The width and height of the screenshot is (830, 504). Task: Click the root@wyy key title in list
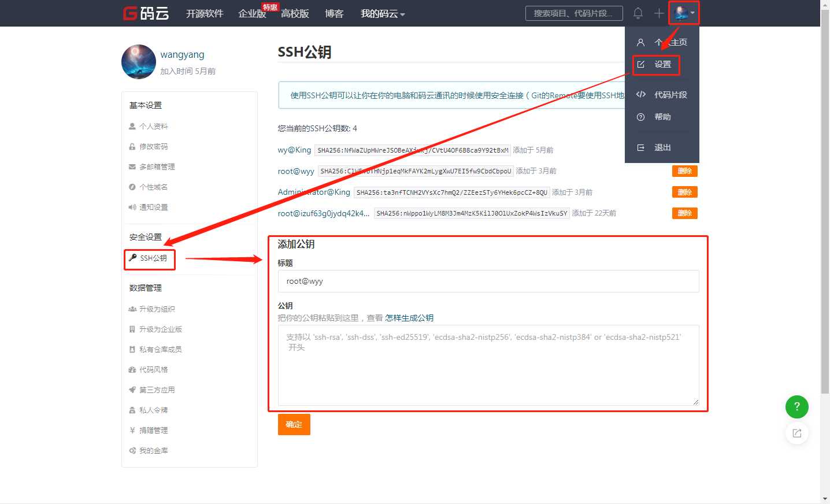(x=296, y=171)
